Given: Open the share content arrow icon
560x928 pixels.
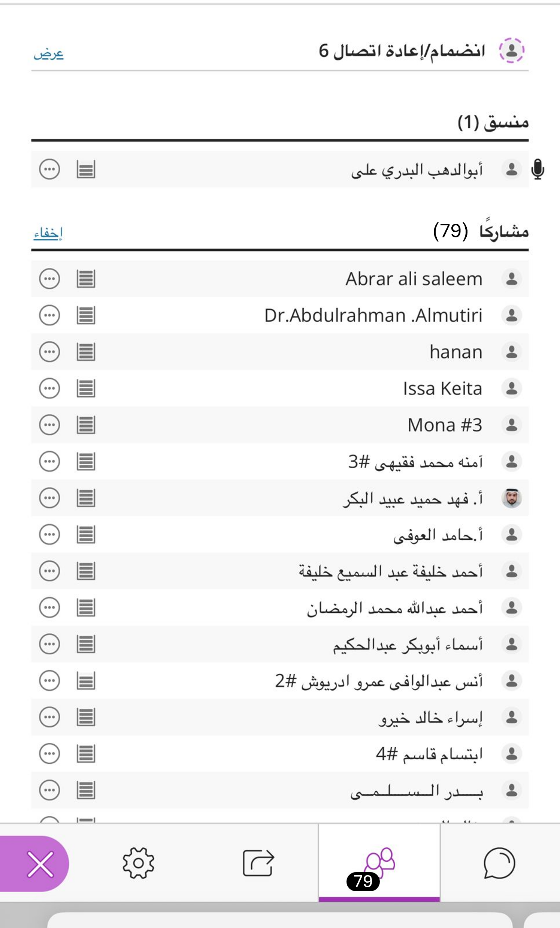Looking at the screenshot, I should pos(258,863).
